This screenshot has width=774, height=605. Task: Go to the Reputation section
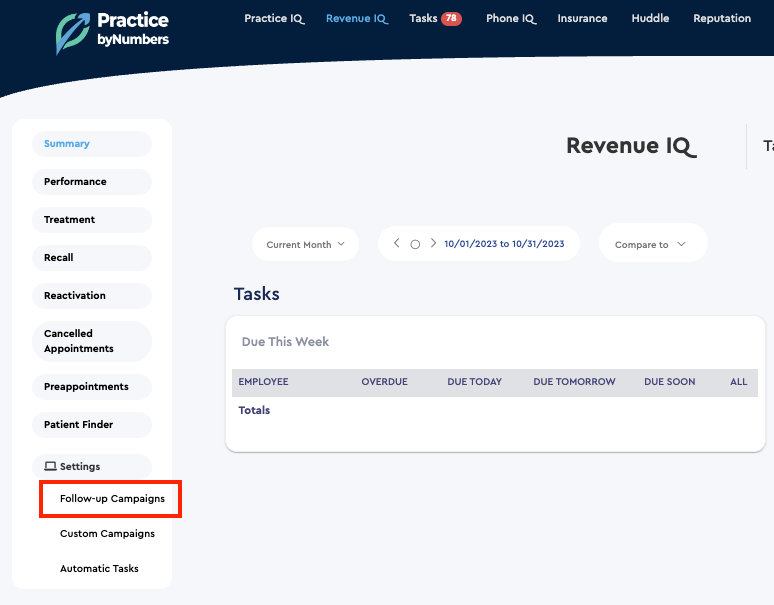tap(721, 19)
